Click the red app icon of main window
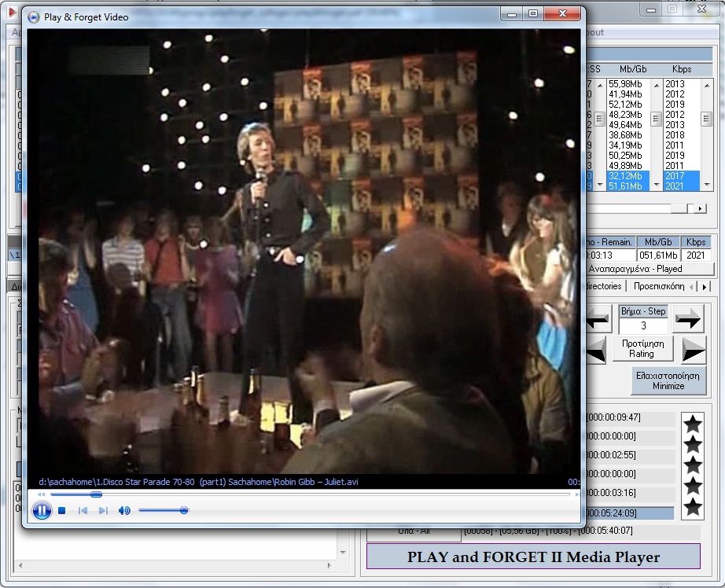725x588 pixels. 12,12
